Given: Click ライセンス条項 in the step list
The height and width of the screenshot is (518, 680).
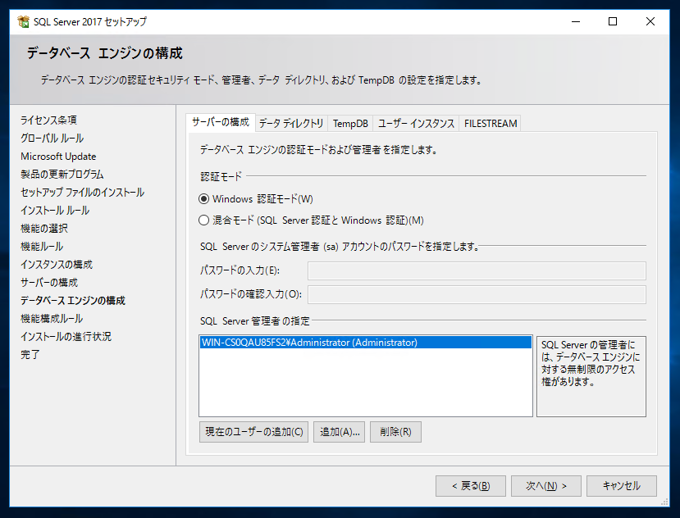Looking at the screenshot, I should click(x=49, y=120).
